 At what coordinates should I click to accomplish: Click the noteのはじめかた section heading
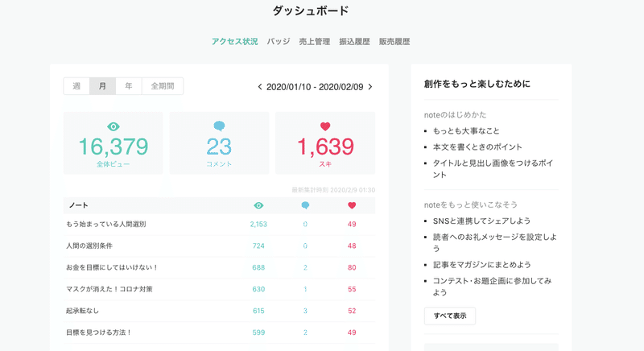(x=455, y=115)
